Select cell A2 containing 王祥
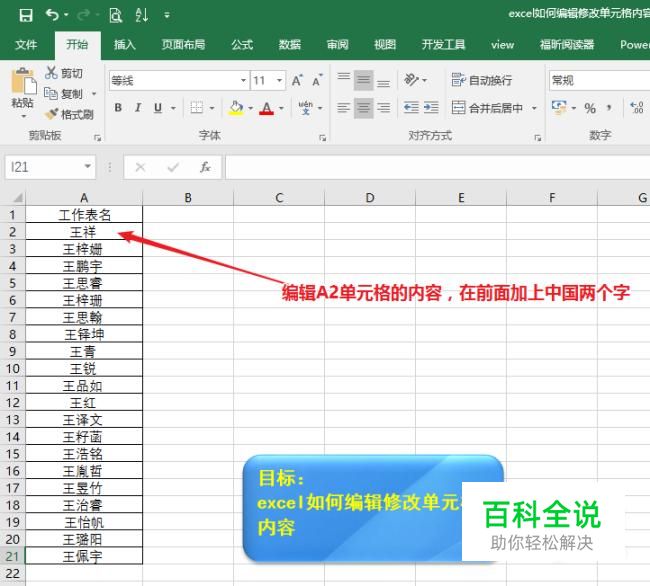 click(x=84, y=232)
